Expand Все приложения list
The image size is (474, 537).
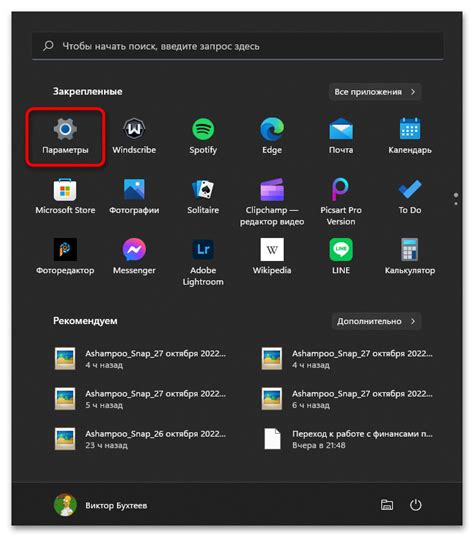pyautogui.click(x=375, y=92)
